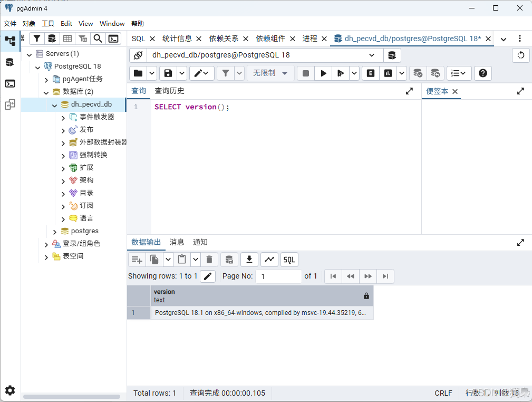This screenshot has height=402, width=532.
Task: Go to next page button
Action: [x=368, y=276]
